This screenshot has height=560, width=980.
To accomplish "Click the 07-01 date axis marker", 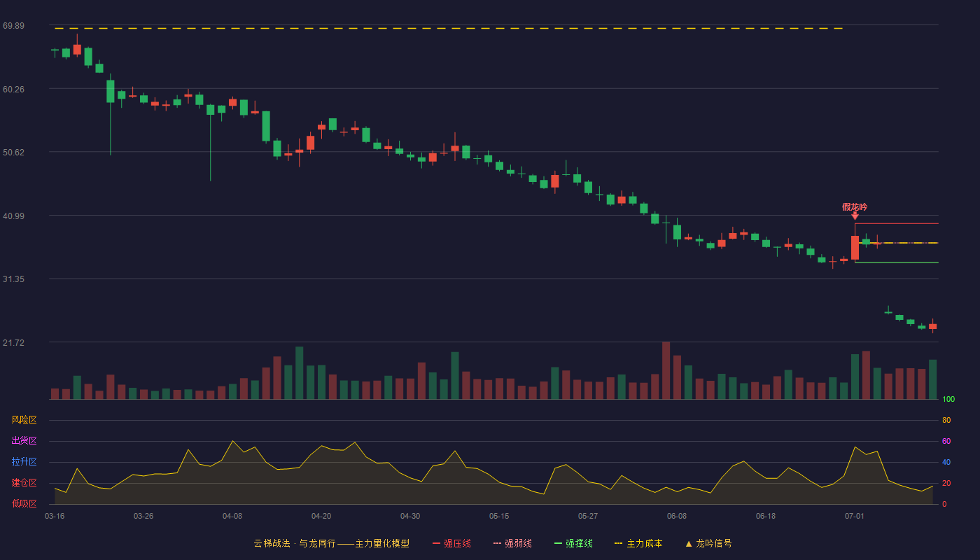I will (x=855, y=516).
